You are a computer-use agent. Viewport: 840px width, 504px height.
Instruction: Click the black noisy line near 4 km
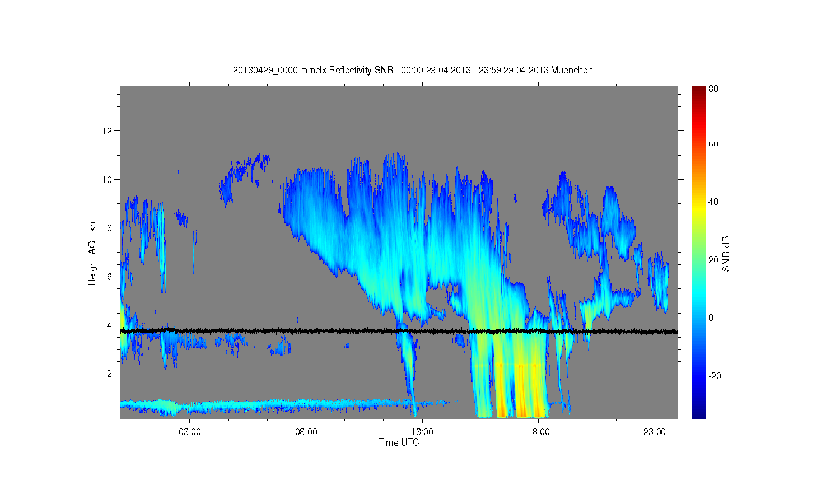coord(399,332)
